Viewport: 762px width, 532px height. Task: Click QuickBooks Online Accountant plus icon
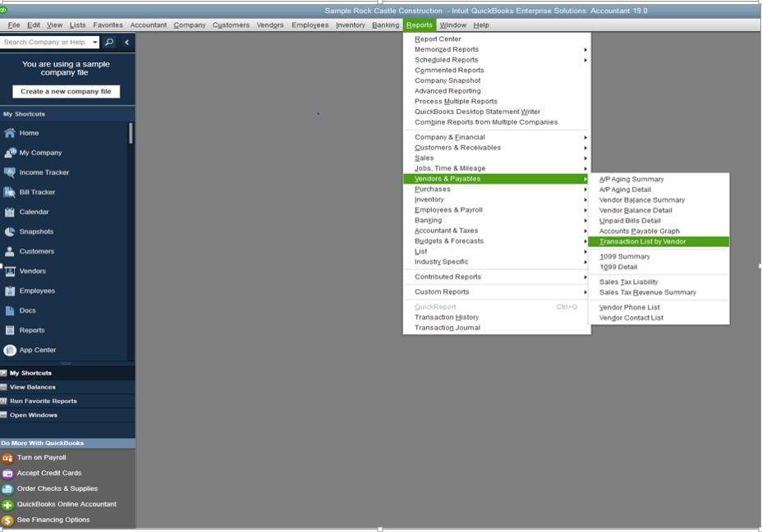[7, 505]
